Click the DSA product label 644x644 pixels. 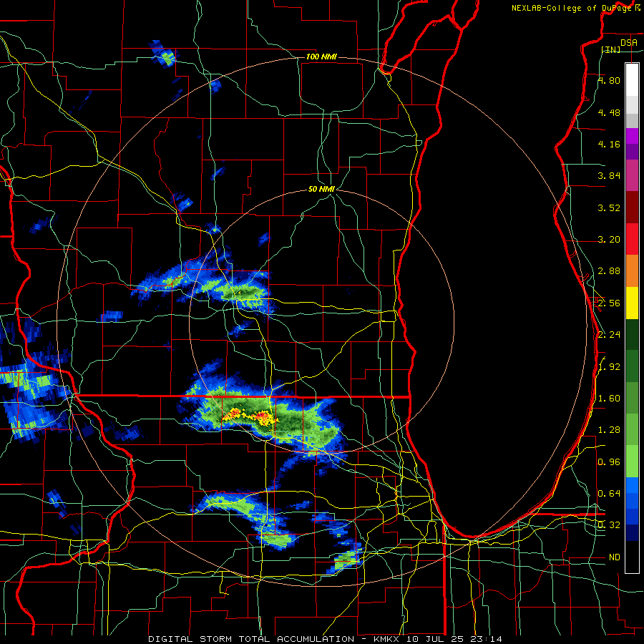[x=628, y=42]
